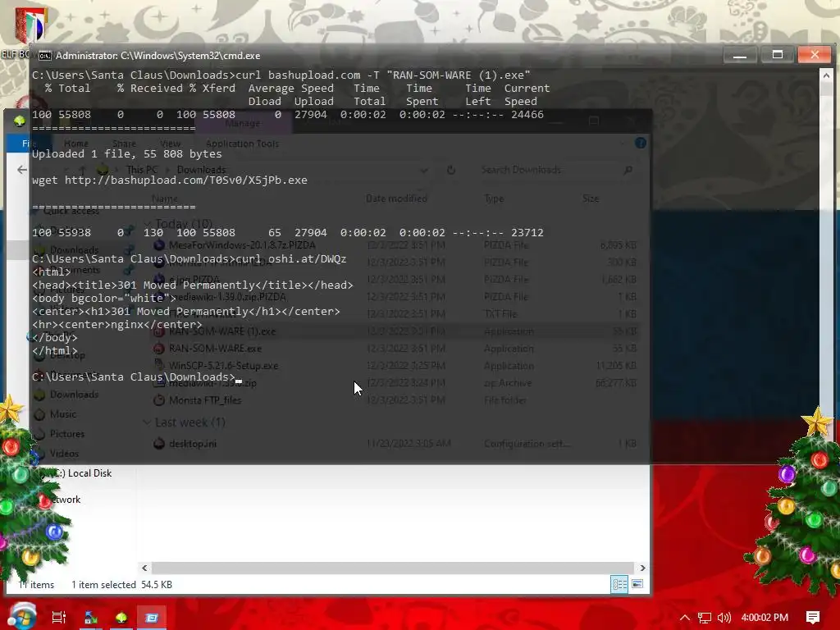Viewport: 840px width, 630px height.
Task: Open Downloads under This PC in sidebar
Action: (x=74, y=395)
